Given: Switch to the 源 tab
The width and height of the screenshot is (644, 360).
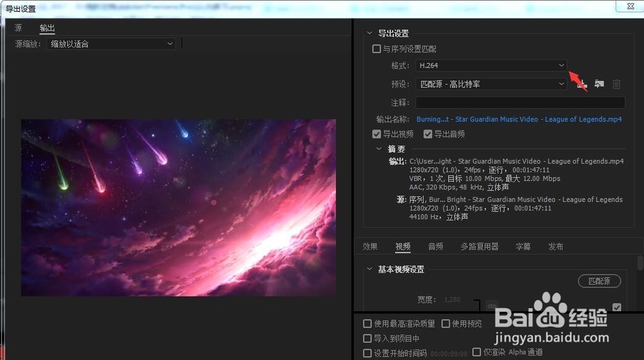Looking at the screenshot, I should coord(18,28).
